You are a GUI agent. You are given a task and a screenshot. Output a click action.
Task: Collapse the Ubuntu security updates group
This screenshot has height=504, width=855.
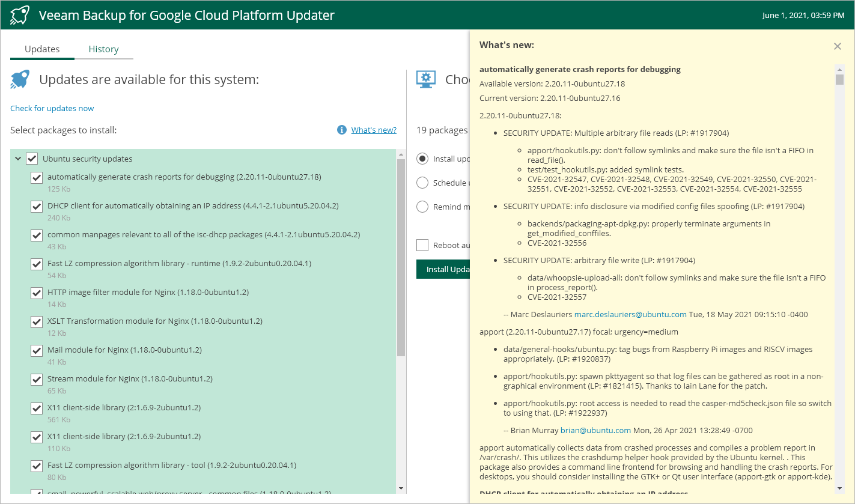click(x=17, y=159)
